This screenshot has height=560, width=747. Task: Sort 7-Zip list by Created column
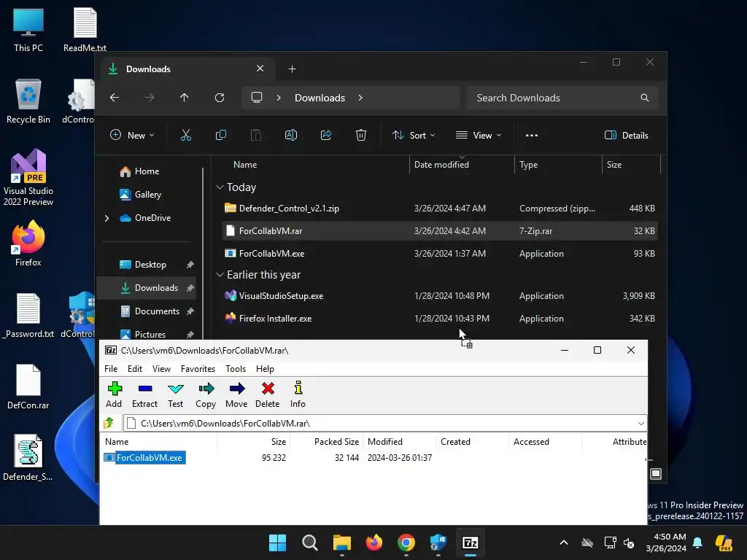pos(472,442)
